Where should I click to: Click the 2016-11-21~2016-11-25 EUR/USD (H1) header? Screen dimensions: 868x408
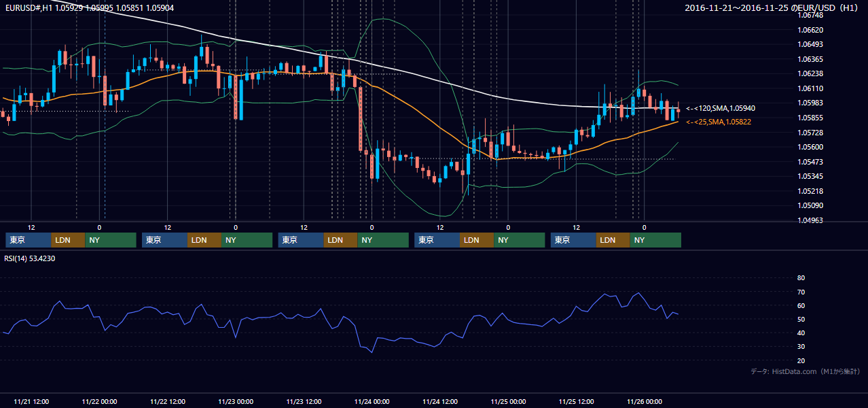tap(773, 8)
